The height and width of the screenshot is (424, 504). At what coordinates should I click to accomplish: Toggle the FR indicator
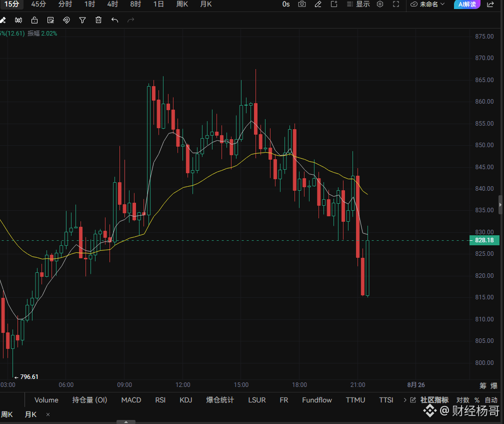tap(284, 400)
